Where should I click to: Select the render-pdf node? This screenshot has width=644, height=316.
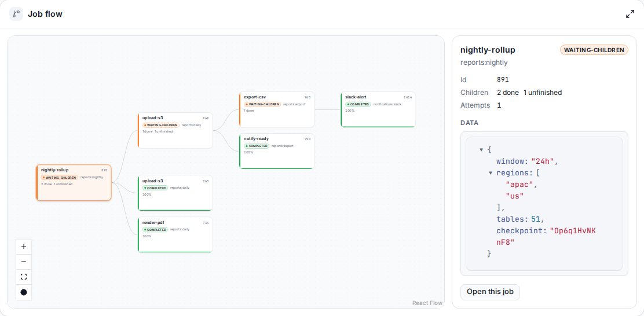coord(175,235)
